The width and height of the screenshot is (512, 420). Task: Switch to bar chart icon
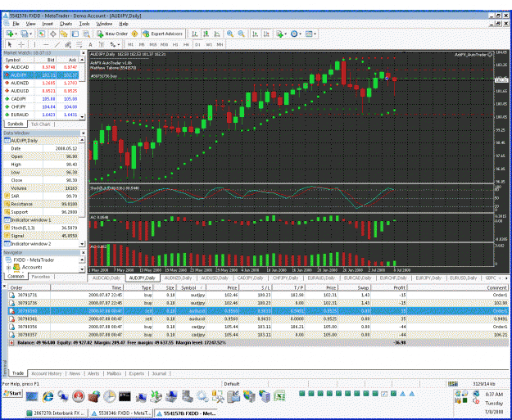195,34
